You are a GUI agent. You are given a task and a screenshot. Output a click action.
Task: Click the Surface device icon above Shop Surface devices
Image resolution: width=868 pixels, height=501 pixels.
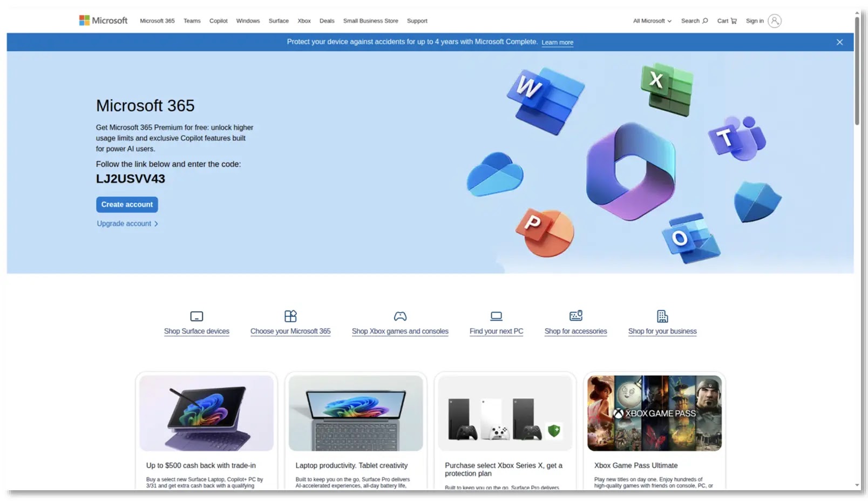click(x=196, y=316)
